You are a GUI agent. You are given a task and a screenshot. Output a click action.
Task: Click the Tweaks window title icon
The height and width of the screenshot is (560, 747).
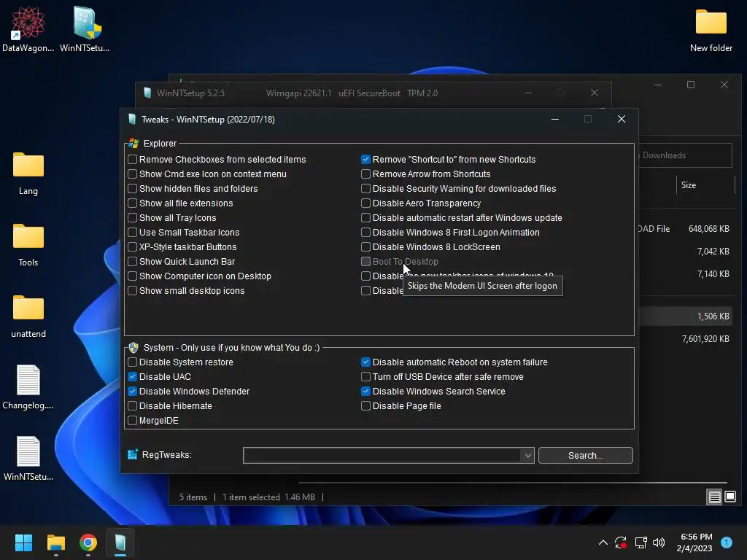click(x=132, y=120)
